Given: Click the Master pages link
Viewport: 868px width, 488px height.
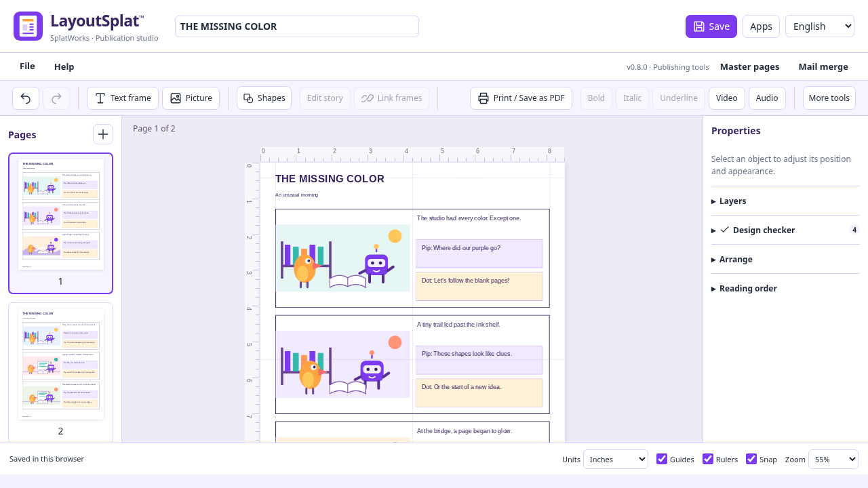Looking at the screenshot, I should (749, 66).
